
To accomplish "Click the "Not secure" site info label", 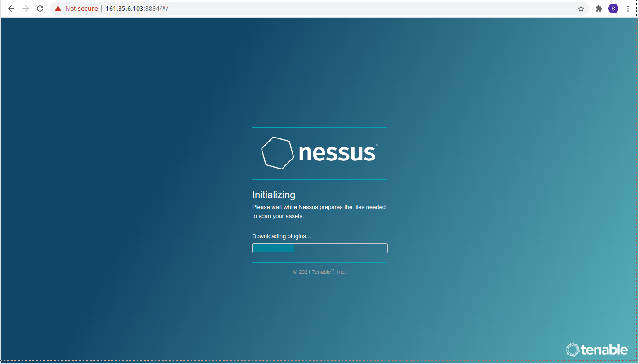I will [81, 9].
